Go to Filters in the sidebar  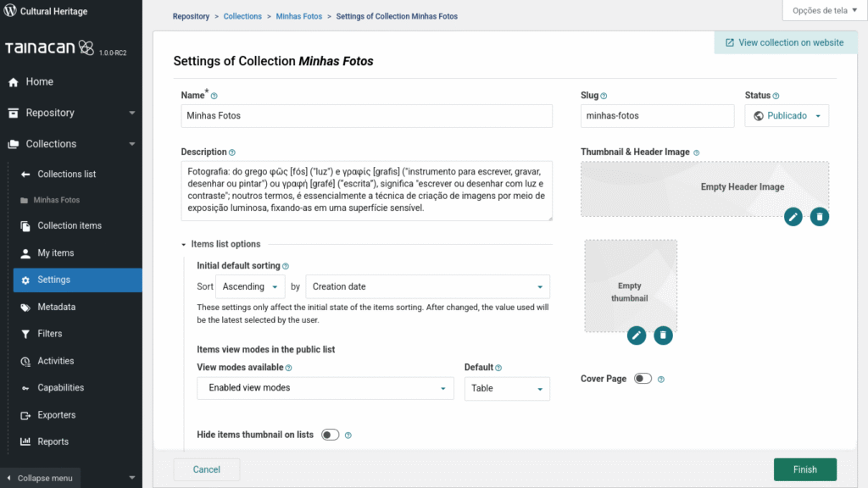tap(49, 334)
